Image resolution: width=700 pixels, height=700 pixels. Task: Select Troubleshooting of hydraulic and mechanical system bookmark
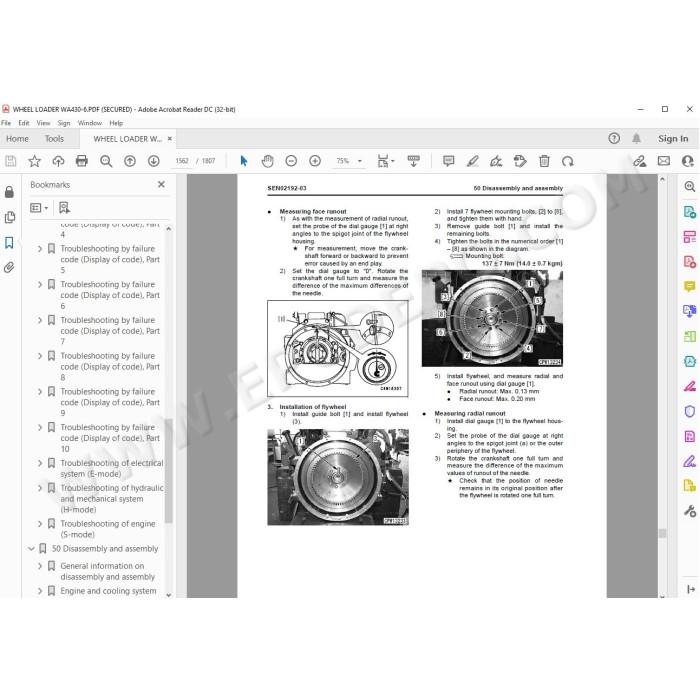coord(112,499)
